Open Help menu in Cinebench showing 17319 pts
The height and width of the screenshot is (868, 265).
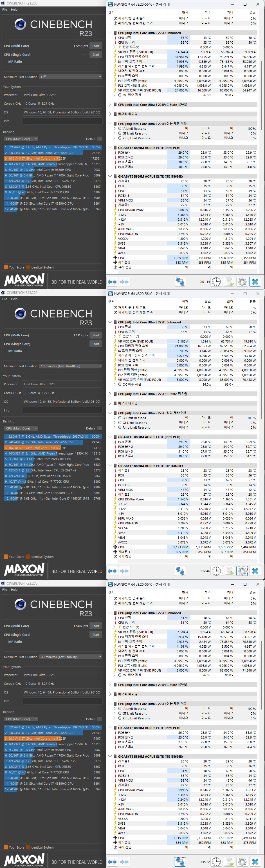click(x=14, y=299)
